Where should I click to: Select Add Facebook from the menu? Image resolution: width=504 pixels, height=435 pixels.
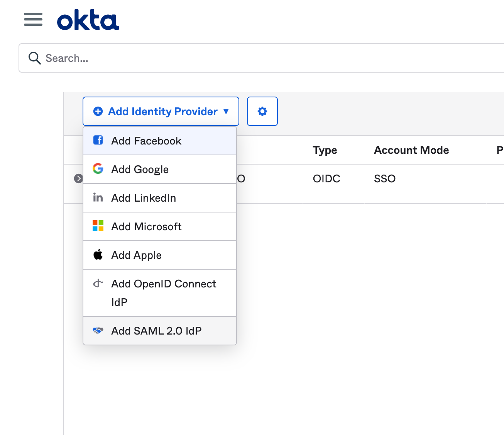pos(160,141)
